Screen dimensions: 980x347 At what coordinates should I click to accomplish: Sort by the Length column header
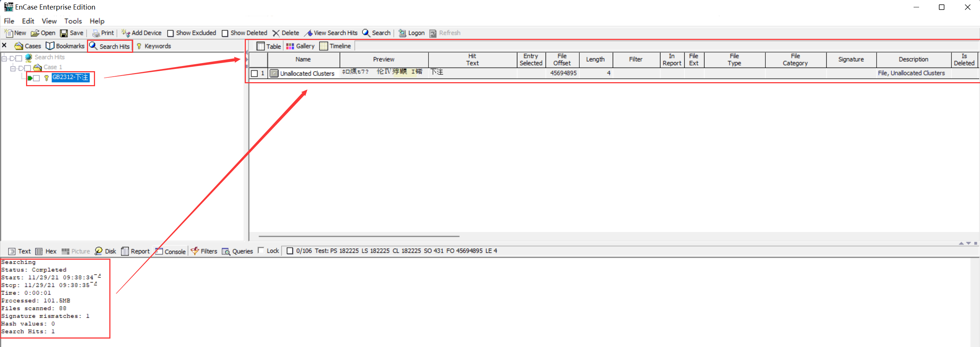click(x=595, y=60)
